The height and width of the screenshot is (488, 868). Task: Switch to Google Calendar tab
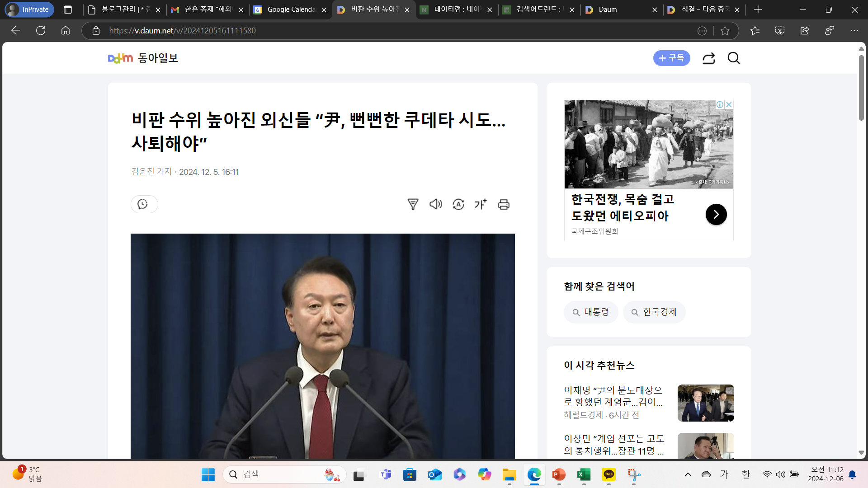(x=289, y=9)
